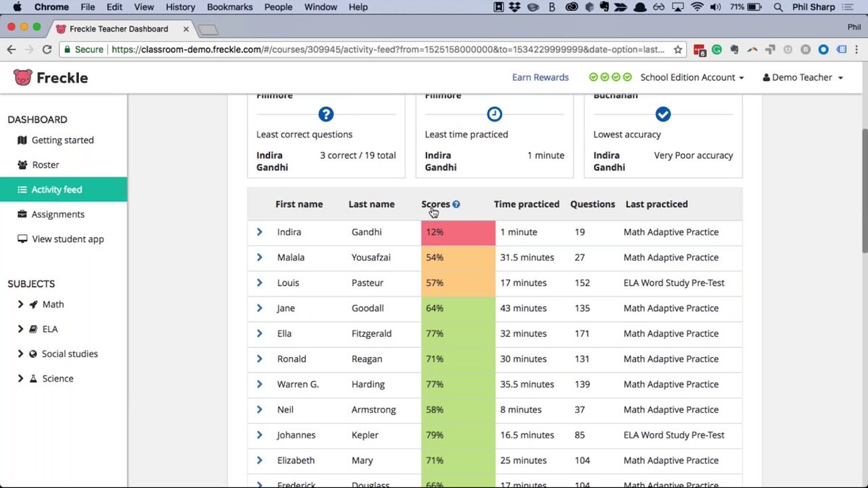Sort by Last name column header
The width and height of the screenshot is (868, 488).
[x=371, y=205]
